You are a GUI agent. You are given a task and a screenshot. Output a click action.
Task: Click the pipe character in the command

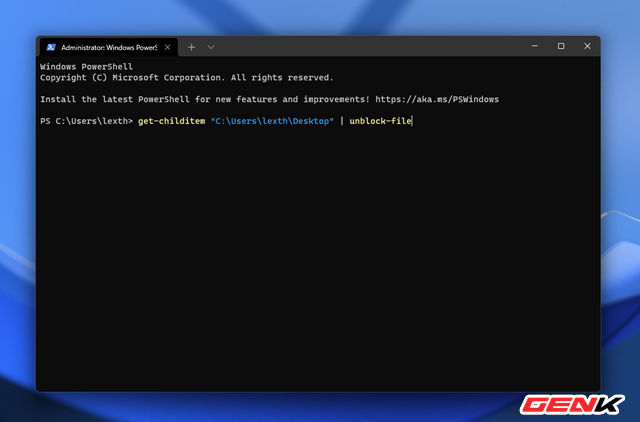tap(342, 121)
